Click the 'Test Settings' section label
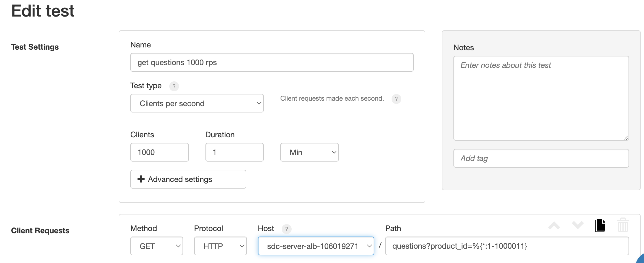 coord(35,47)
